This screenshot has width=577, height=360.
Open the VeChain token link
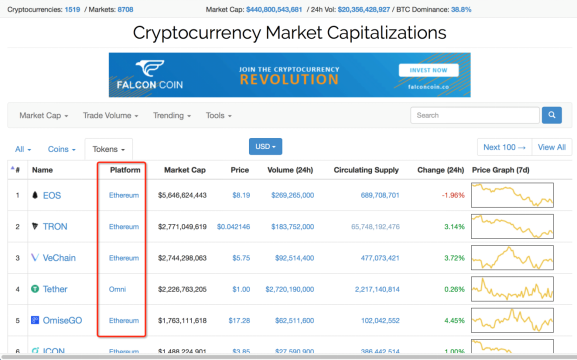[x=59, y=258]
